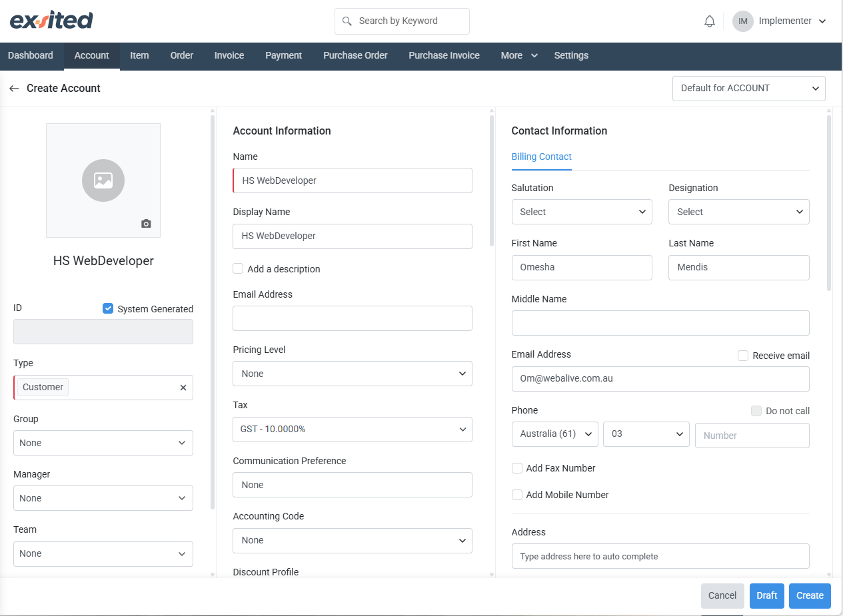Click the phone Number field
This screenshot has height=616, width=843.
tap(752, 436)
